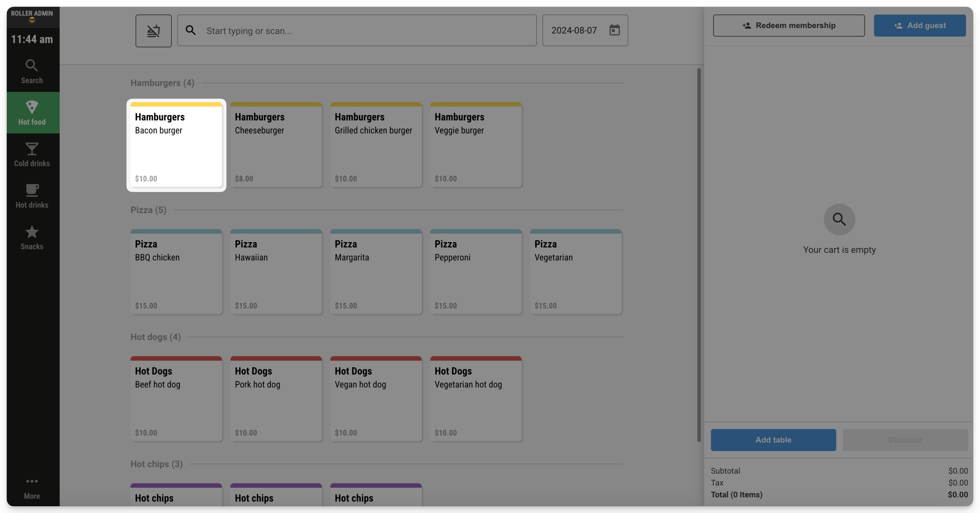Open the Cold drinks category
The image size is (980, 513).
pyautogui.click(x=32, y=154)
